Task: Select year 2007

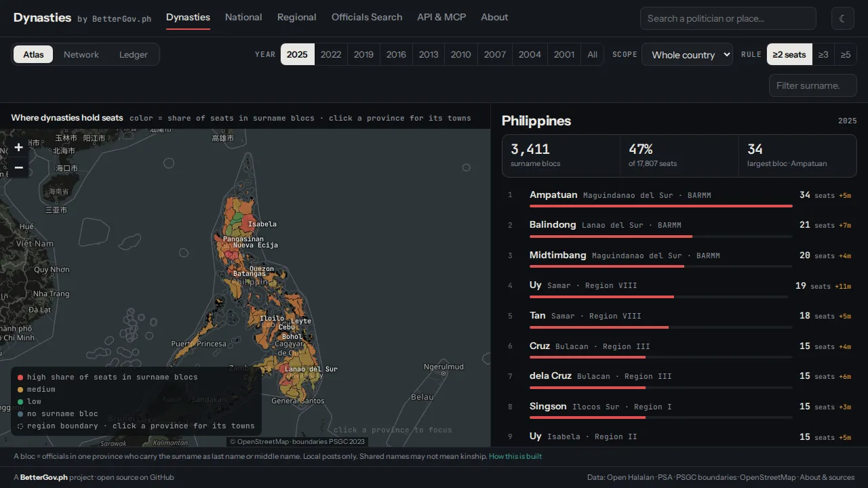Action: (x=495, y=54)
